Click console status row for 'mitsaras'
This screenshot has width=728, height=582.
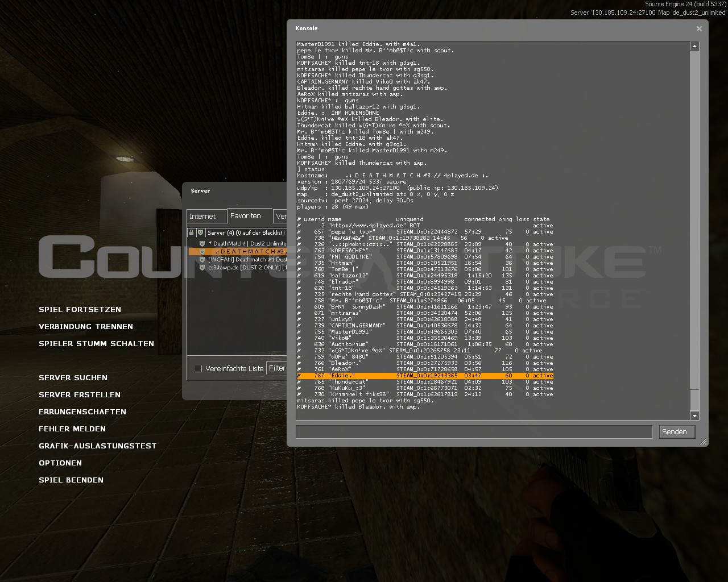point(425,313)
